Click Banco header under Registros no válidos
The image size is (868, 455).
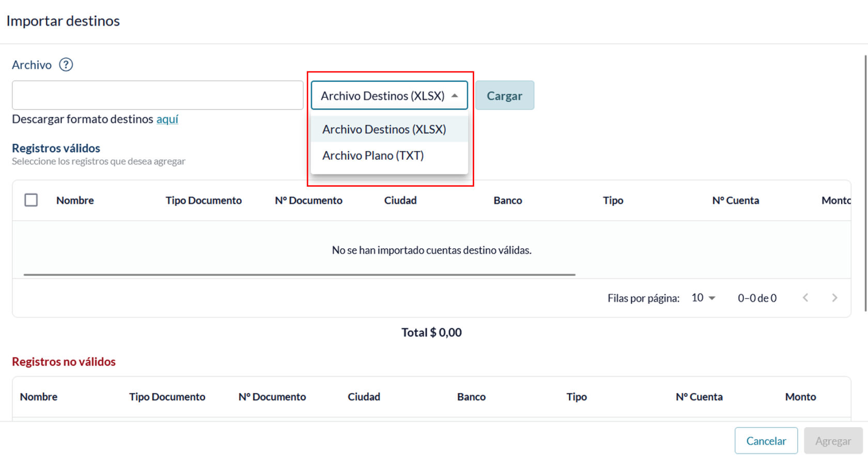tap(471, 397)
